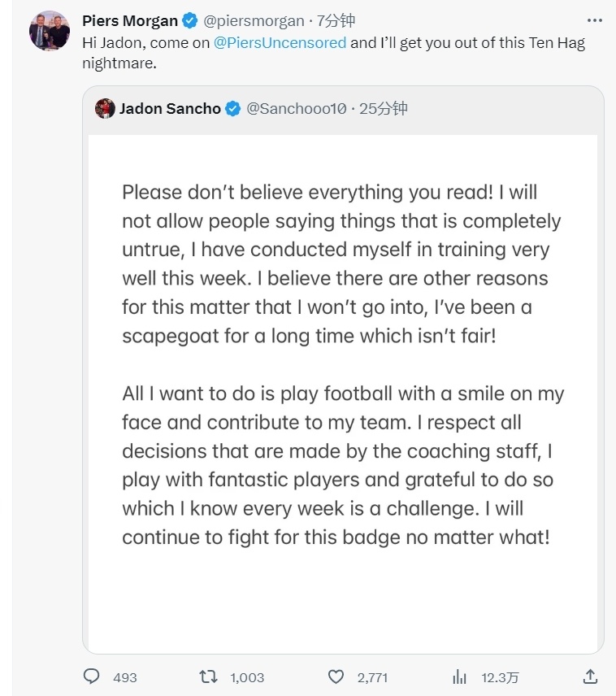Open Piers Morgan's profile avatar

pos(50,32)
